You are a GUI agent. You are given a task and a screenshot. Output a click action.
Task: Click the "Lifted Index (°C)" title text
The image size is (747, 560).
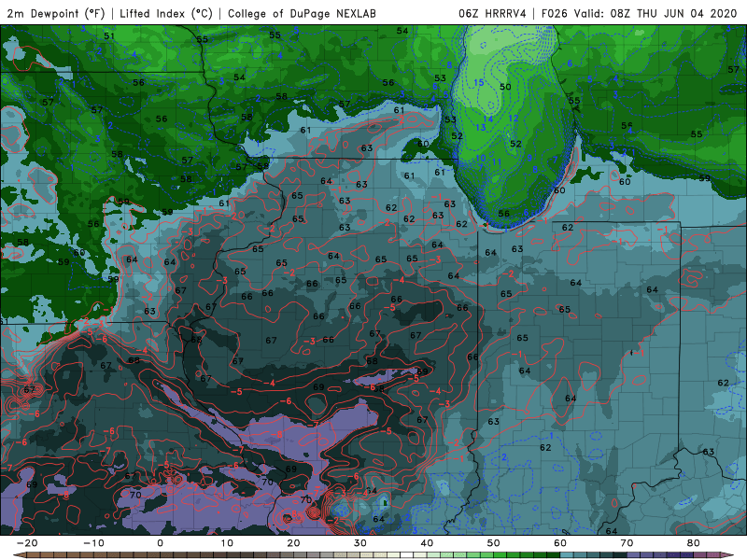[x=166, y=13]
